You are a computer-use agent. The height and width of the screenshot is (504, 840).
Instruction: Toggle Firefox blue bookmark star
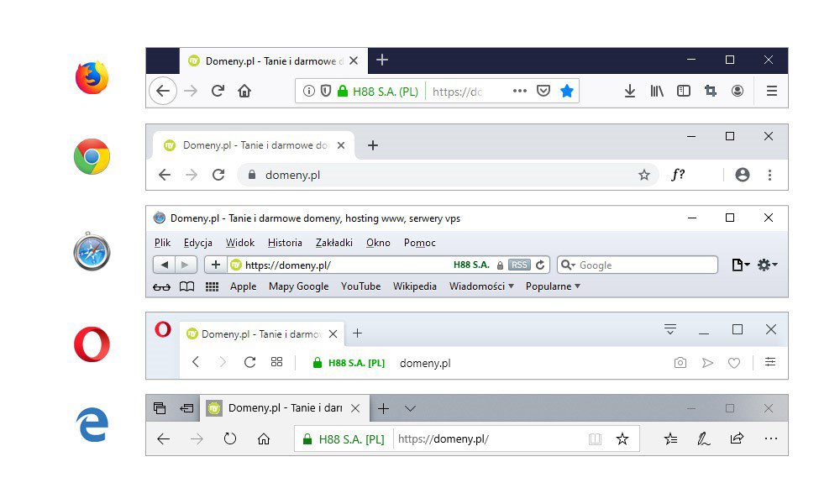tap(567, 91)
